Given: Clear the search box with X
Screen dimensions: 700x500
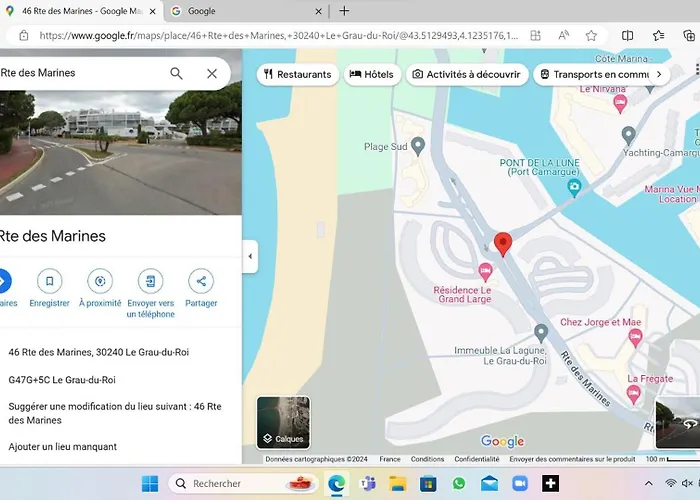Looking at the screenshot, I should pyautogui.click(x=212, y=73).
